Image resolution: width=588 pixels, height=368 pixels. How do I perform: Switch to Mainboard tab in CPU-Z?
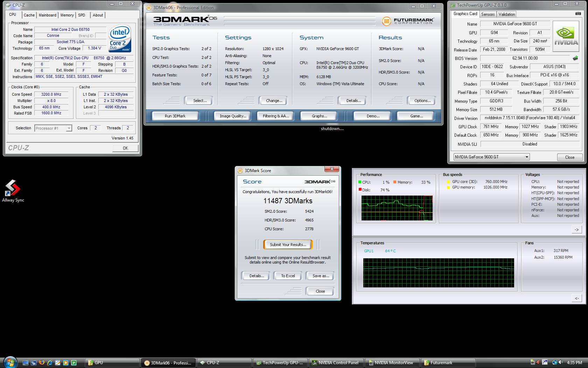[48, 15]
